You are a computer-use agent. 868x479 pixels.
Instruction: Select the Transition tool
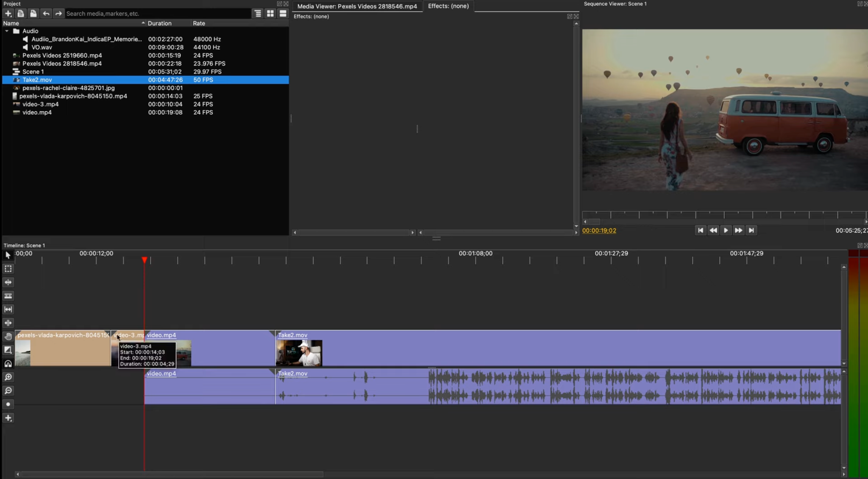[8, 350]
